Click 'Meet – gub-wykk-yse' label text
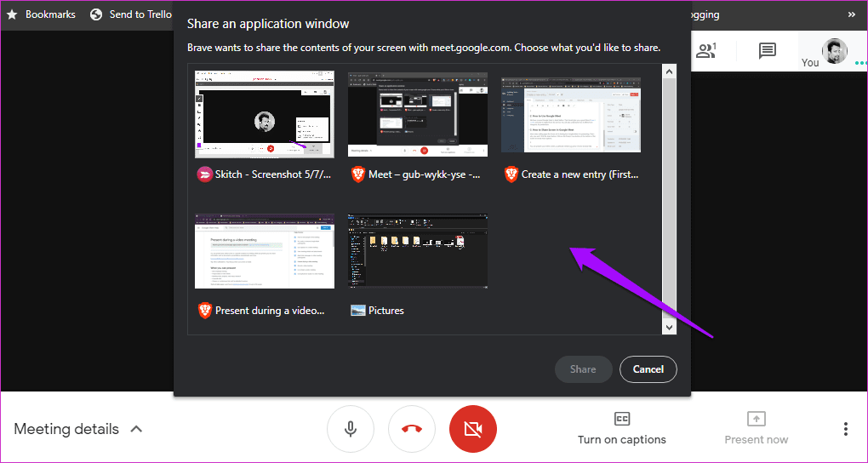 point(423,174)
